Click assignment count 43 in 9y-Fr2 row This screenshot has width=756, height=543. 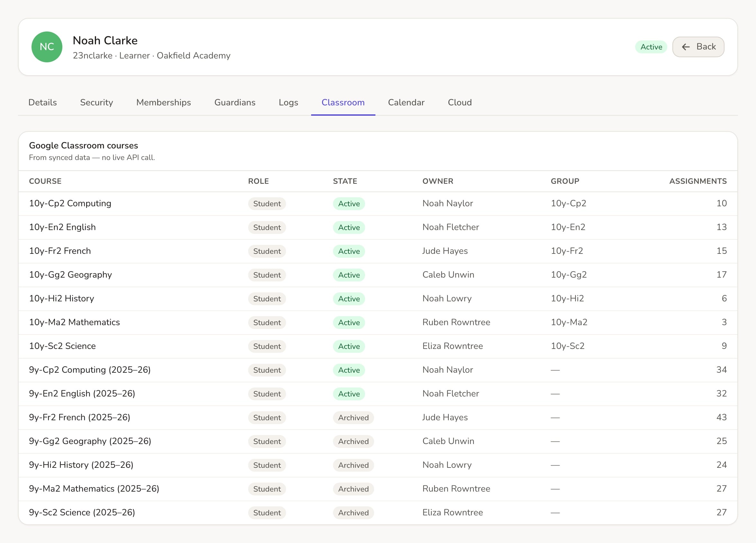click(722, 417)
